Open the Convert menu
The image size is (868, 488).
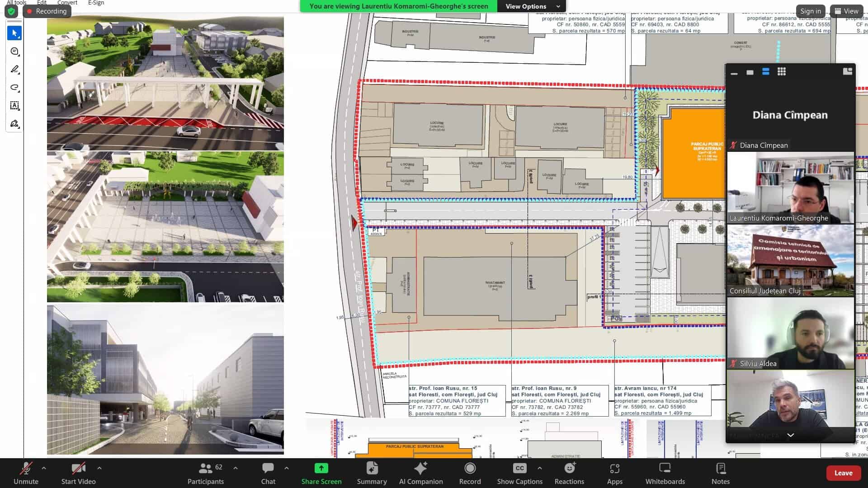[67, 3]
